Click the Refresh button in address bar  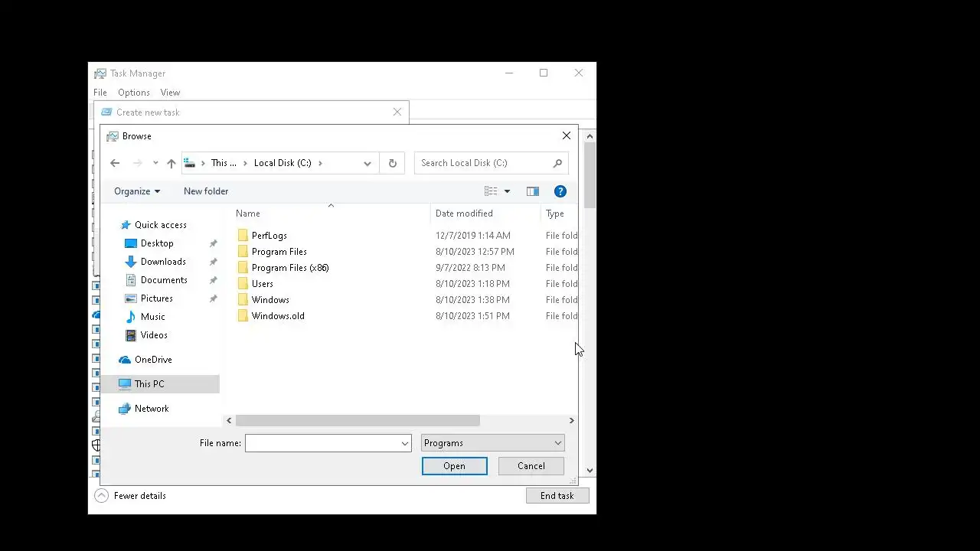coord(393,163)
